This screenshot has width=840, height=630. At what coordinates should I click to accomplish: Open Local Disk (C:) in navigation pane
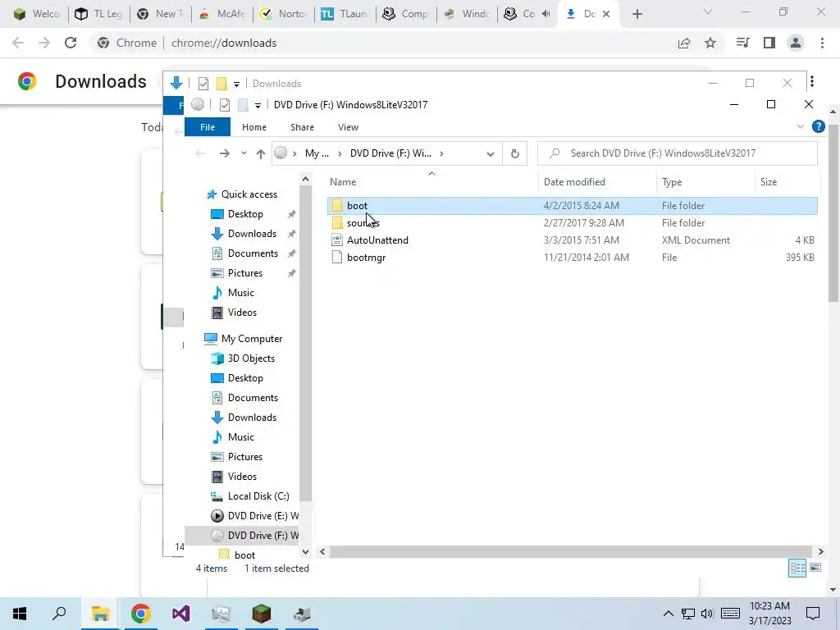258,496
